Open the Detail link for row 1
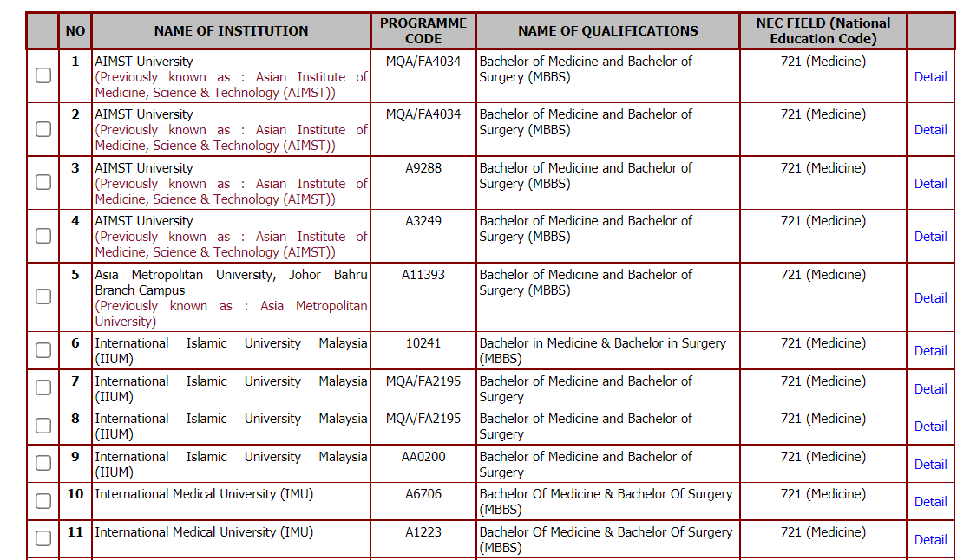The height and width of the screenshot is (560, 970). coord(930,77)
